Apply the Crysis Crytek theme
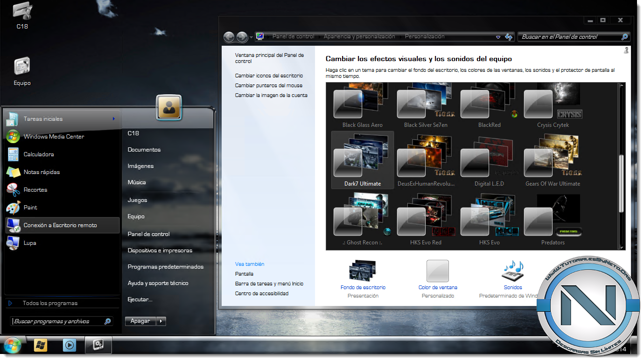This screenshot has width=644, height=361. (553, 106)
